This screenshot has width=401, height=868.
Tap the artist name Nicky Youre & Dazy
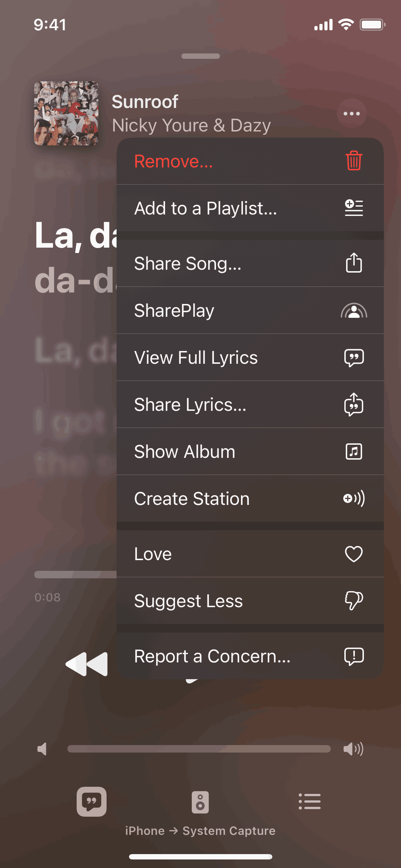191,125
